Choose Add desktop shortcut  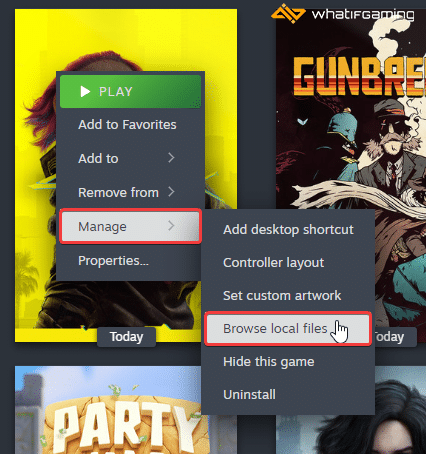click(x=288, y=230)
